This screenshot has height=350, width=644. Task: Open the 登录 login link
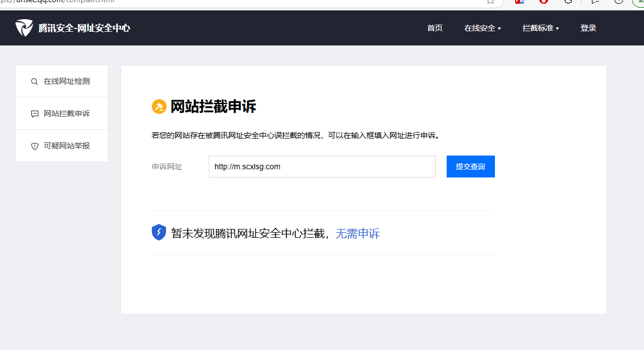[x=588, y=28]
